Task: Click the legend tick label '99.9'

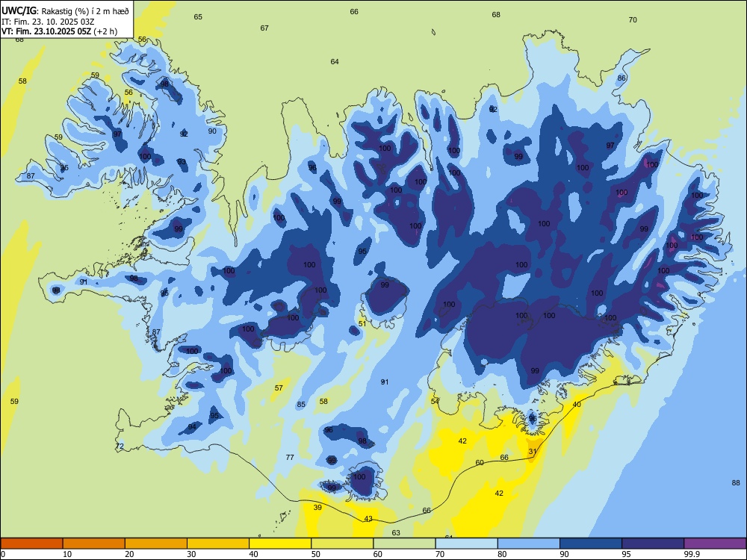Action: coord(691,554)
